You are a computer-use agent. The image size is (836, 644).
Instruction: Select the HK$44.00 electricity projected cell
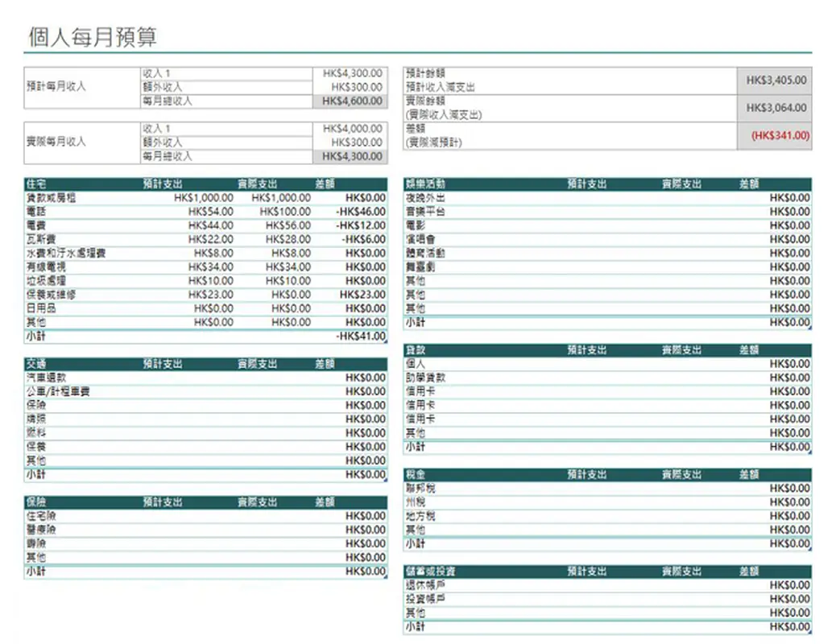pos(210,225)
